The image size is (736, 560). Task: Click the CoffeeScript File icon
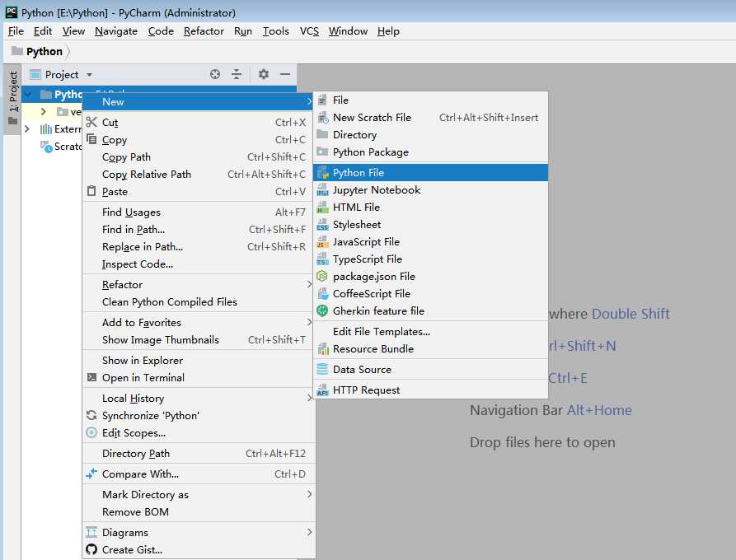322,294
